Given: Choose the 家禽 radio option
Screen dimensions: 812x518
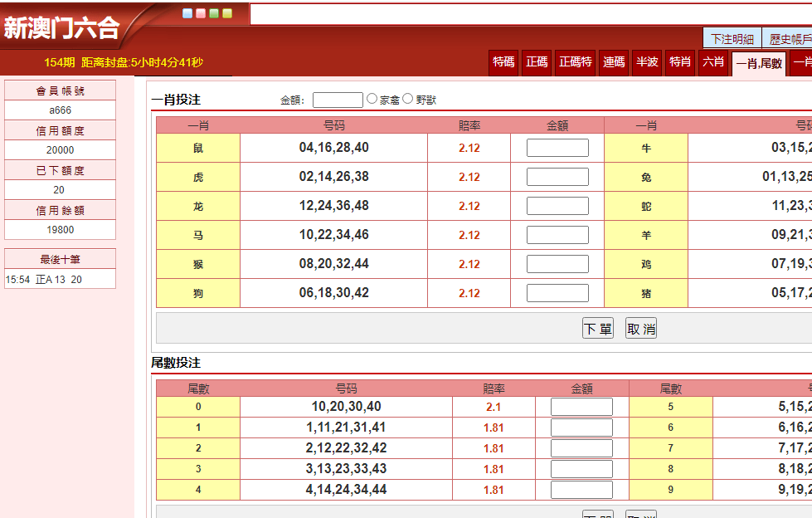Looking at the screenshot, I should (x=372, y=99).
